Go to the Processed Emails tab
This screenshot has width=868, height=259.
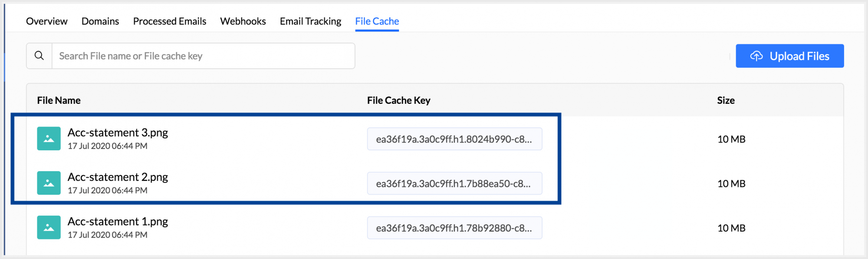click(x=170, y=21)
